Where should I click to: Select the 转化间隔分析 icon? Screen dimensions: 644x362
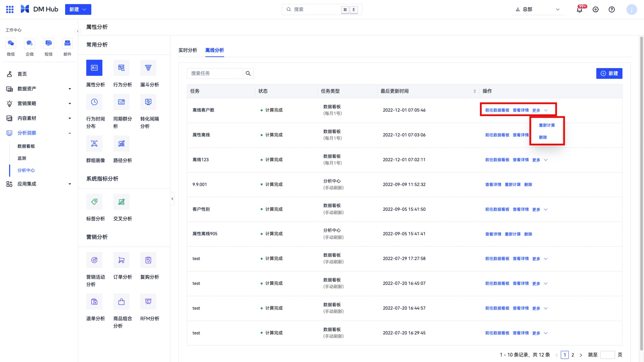(x=148, y=102)
